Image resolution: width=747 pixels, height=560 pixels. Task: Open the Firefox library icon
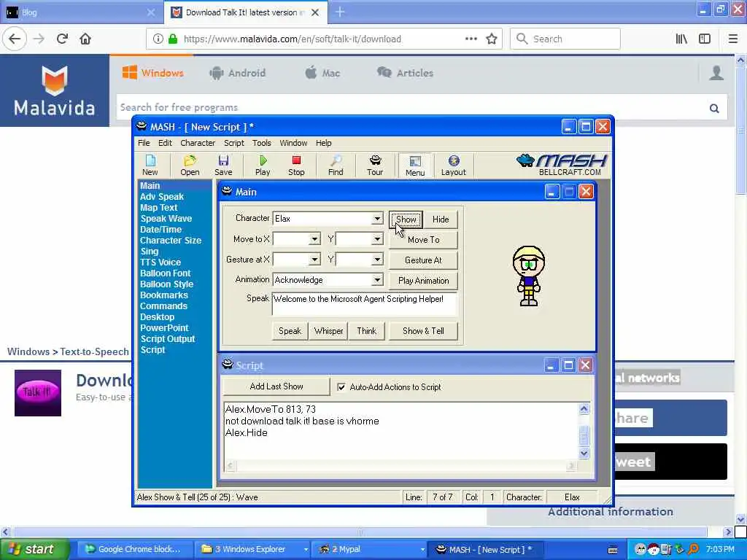click(x=681, y=39)
